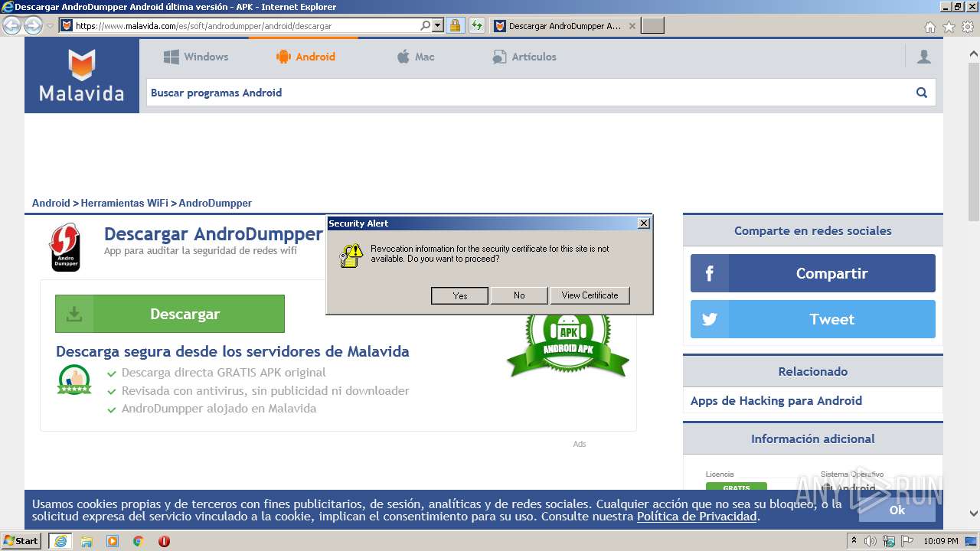Click the volume tray icon
The width and height of the screenshot is (980, 551).
click(x=871, y=541)
